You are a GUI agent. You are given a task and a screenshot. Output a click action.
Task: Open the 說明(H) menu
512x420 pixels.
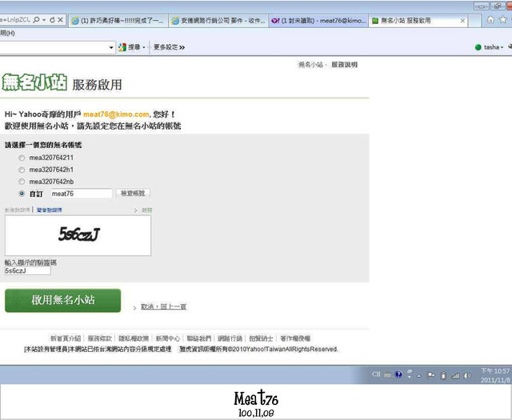click(7, 33)
